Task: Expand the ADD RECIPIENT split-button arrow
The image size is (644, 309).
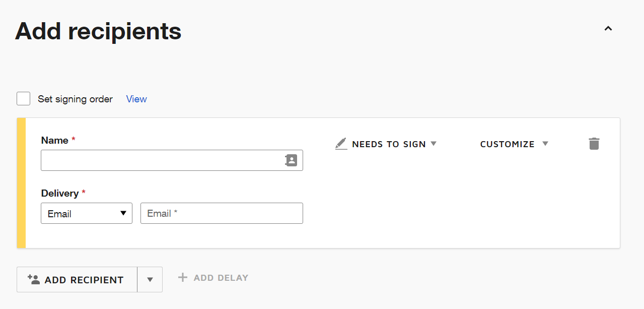Action: 150,279
